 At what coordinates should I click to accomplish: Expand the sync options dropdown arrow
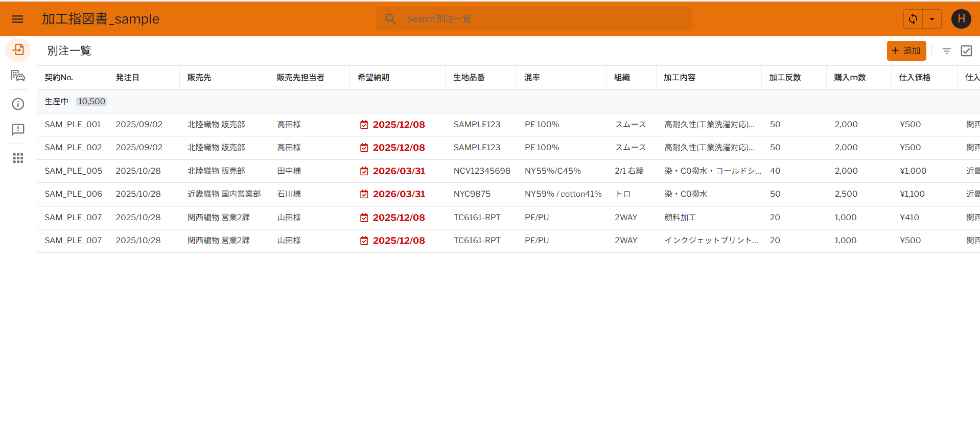tap(932, 19)
